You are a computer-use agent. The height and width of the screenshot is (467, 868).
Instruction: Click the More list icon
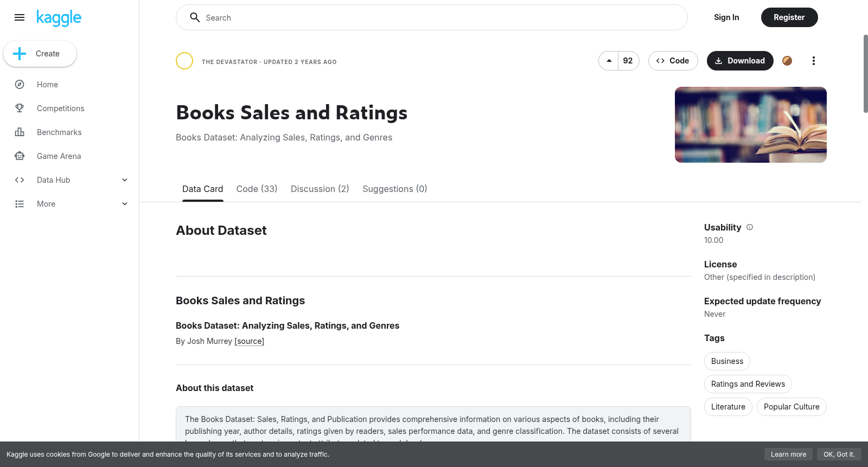pyautogui.click(x=20, y=204)
